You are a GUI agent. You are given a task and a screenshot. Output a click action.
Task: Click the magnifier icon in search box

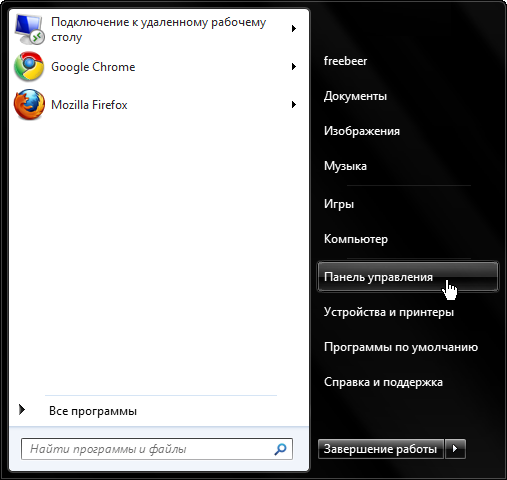click(x=280, y=449)
